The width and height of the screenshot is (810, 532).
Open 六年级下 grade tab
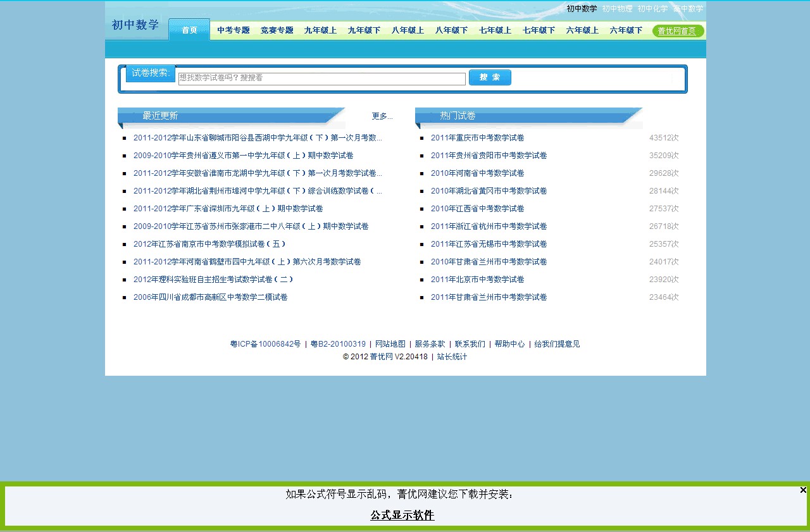pyautogui.click(x=626, y=30)
